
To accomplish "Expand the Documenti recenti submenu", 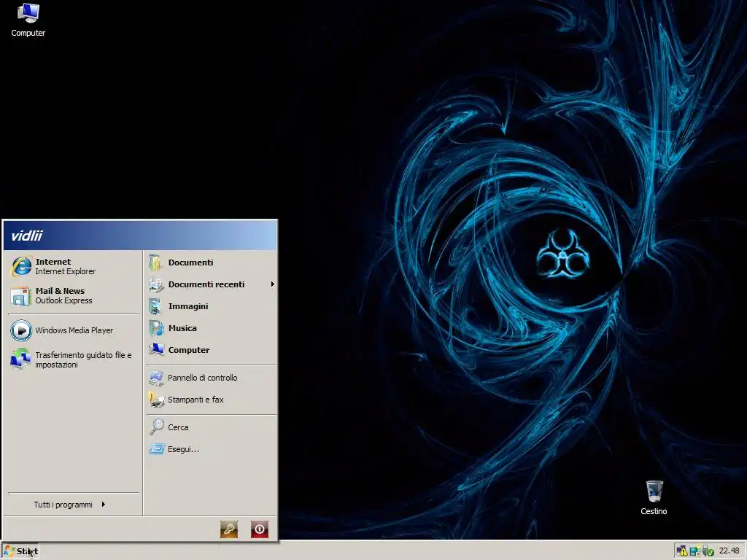I will point(212,284).
